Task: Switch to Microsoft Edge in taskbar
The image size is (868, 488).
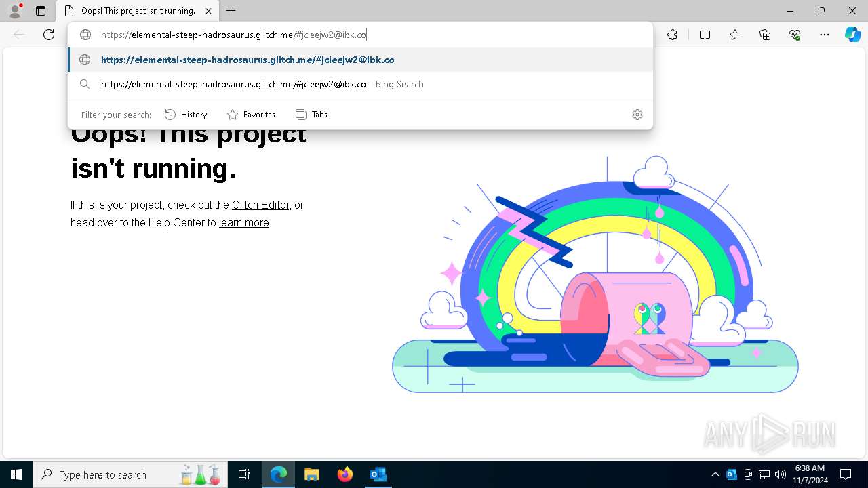Action: (279, 474)
